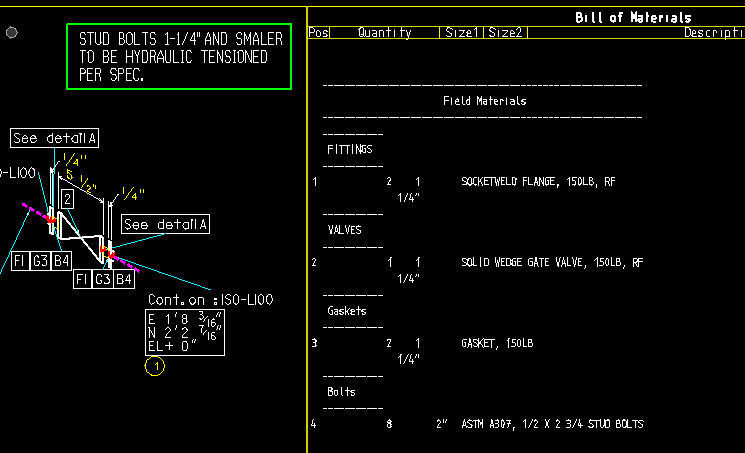
Task: Select the EL+ 0" elevation line
Action: (x=172, y=347)
